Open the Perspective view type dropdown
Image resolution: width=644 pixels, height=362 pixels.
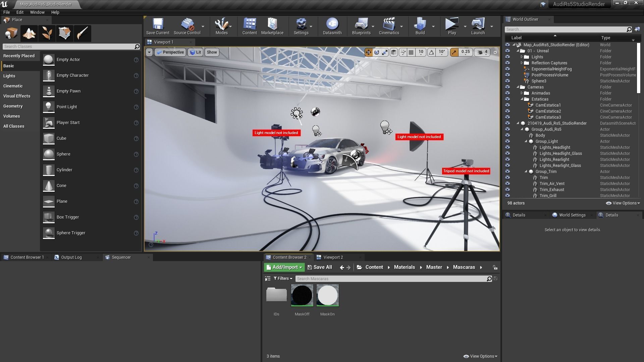pyautogui.click(x=170, y=52)
